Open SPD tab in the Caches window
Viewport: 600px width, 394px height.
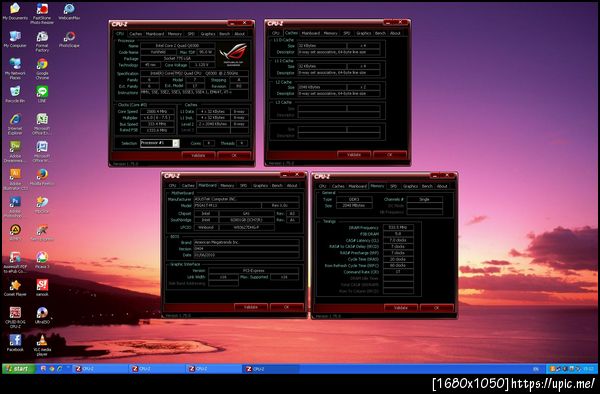[x=347, y=33]
